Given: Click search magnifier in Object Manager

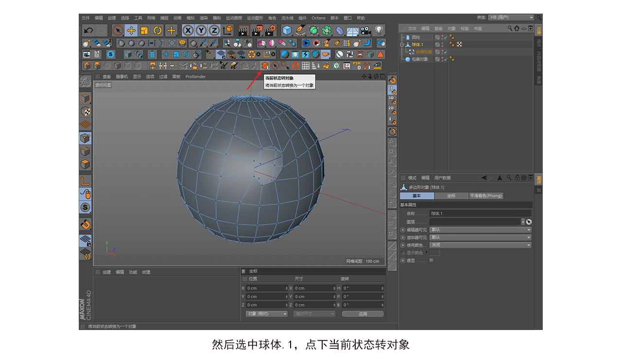Looking at the screenshot, I should tap(510, 29).
